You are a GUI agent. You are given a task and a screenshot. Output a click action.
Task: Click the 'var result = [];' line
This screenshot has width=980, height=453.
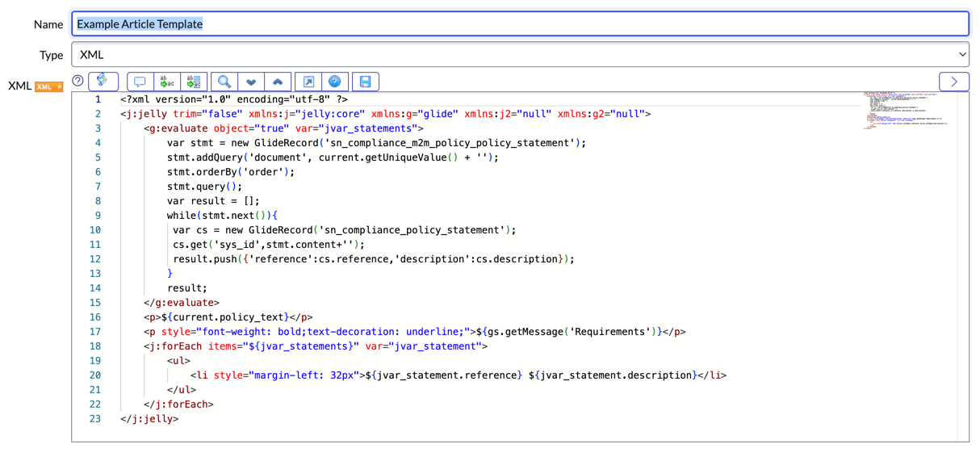pos(213,201)
